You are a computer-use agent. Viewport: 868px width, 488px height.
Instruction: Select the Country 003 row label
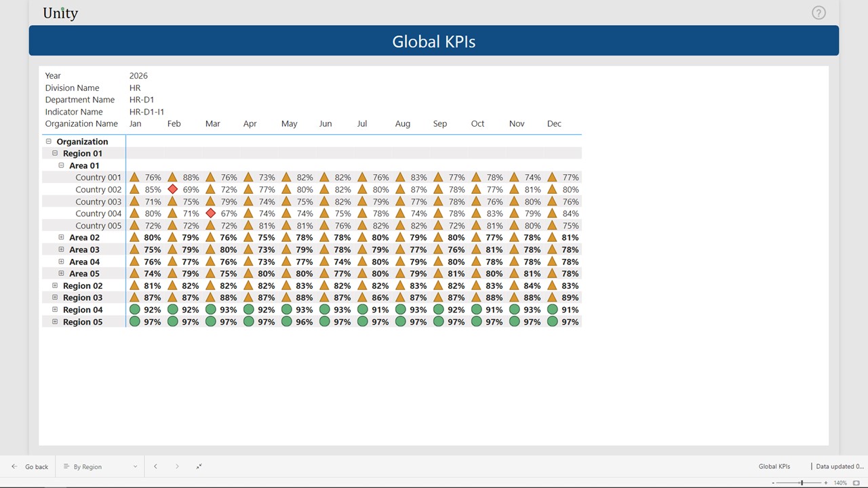click(x=98, y=201)
